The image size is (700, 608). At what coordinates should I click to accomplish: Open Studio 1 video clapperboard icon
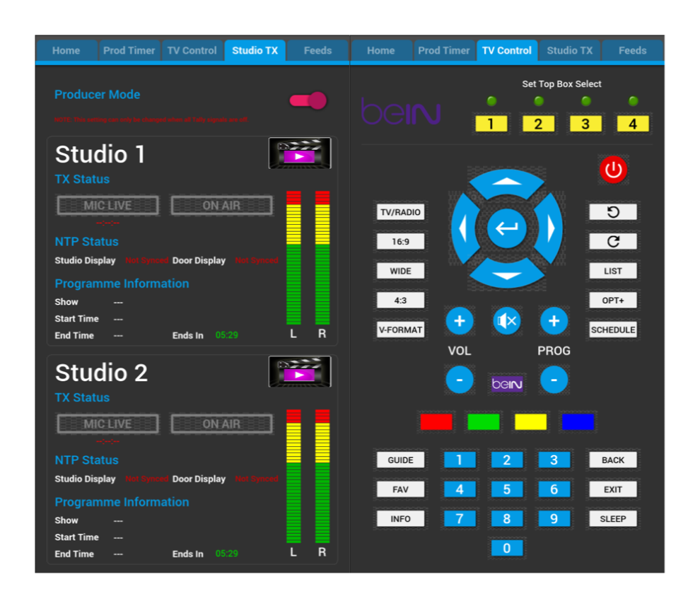click(299, 153)
